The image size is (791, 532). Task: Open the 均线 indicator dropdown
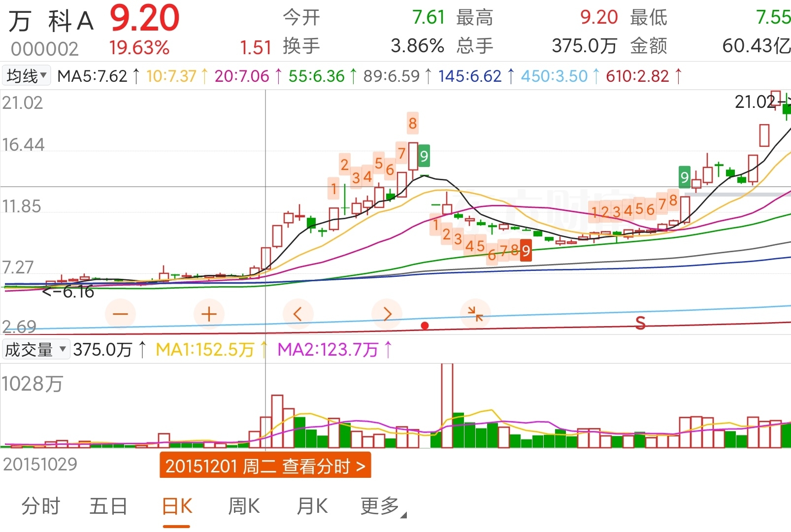[x=27, y=76]
